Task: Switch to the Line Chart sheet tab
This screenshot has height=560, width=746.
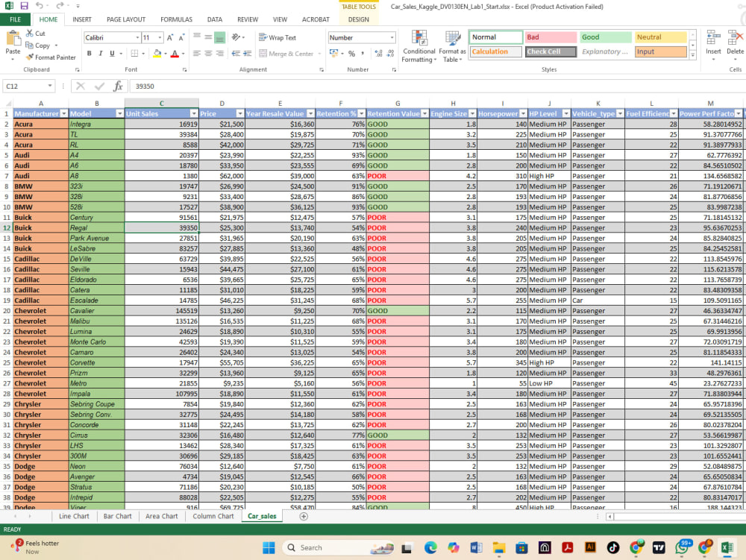Action: (74, 516)
